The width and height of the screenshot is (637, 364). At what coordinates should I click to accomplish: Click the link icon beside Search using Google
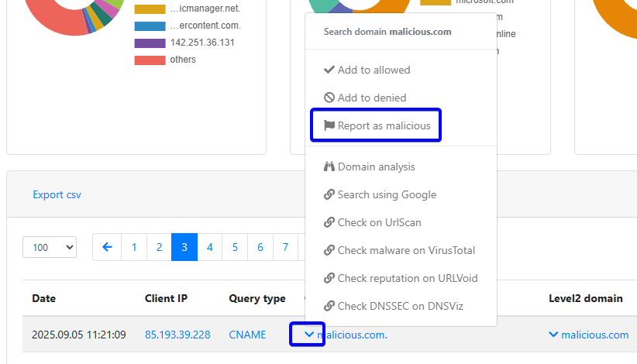click(x=329, y=195)
